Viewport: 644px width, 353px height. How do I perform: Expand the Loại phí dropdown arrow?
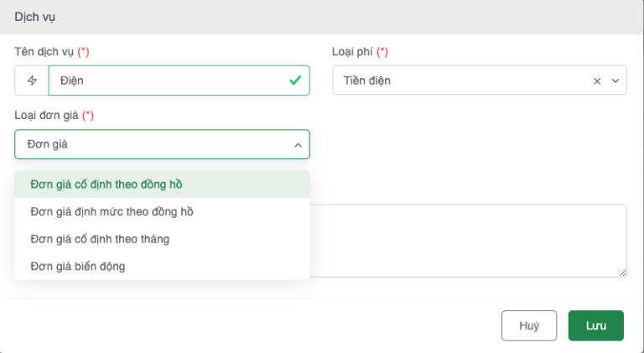tap(615, 81)
